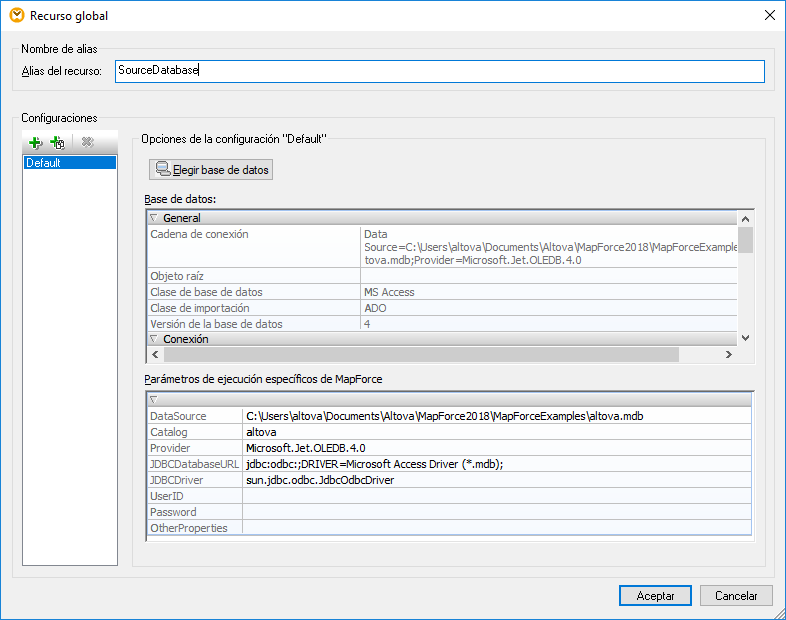Image resolution: width=786 pixels, height=620 pixels.
Task: Click the add configuration plus icon
Action: coord(36,143)
